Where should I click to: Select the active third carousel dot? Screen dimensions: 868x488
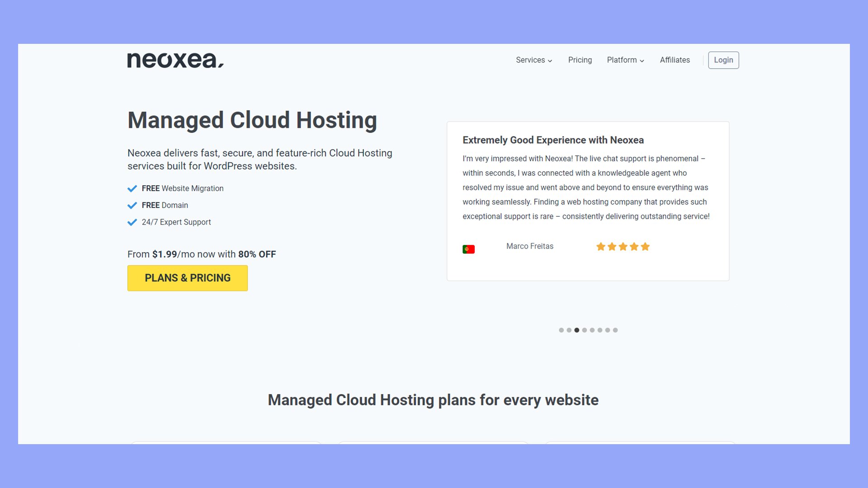pos(576,330)
